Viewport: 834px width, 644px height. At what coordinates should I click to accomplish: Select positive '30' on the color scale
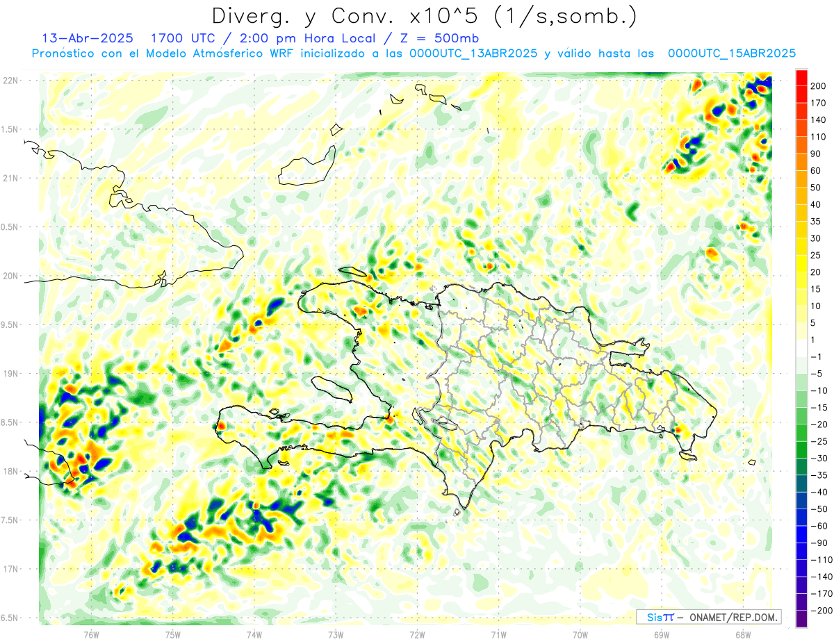[x=816, y=238]
